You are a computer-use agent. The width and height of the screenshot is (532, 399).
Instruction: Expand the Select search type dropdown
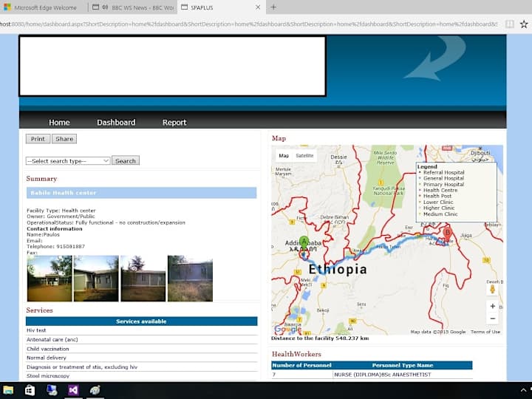[x=68, y=161]
